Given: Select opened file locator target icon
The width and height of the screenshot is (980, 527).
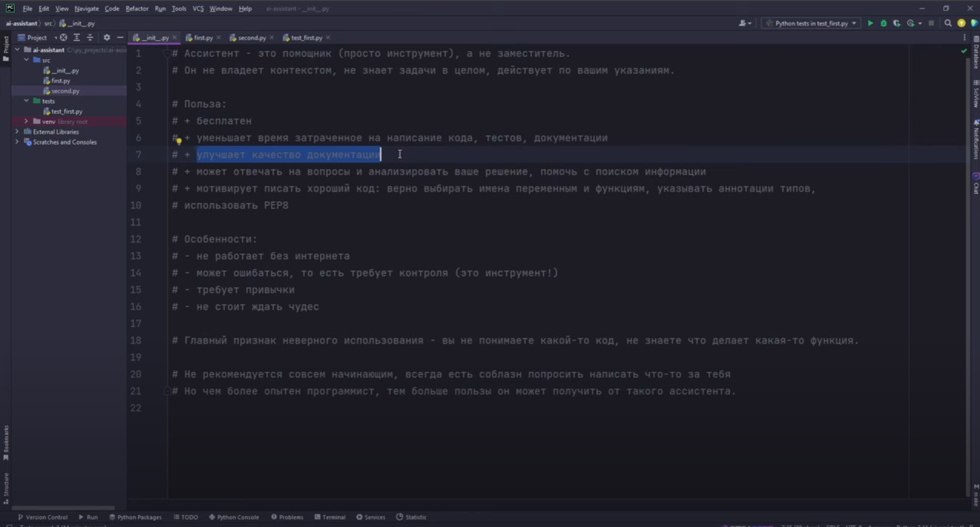Looking at the screenshot, I should click(63, 38).
